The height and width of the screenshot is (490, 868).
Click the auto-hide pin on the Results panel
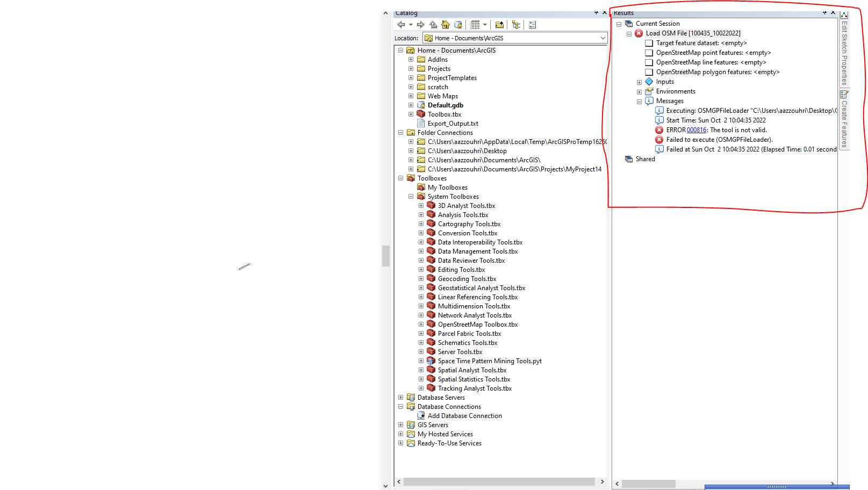(x=825, y=12)
